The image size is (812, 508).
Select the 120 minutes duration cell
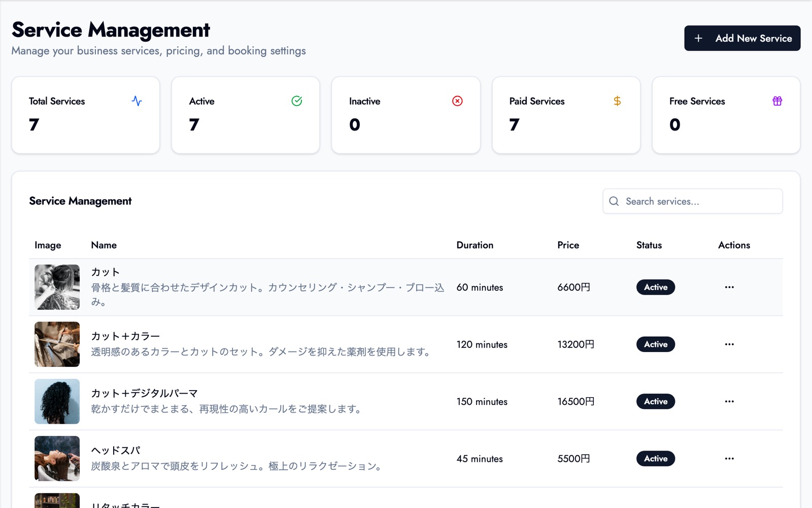pos(482,344)
